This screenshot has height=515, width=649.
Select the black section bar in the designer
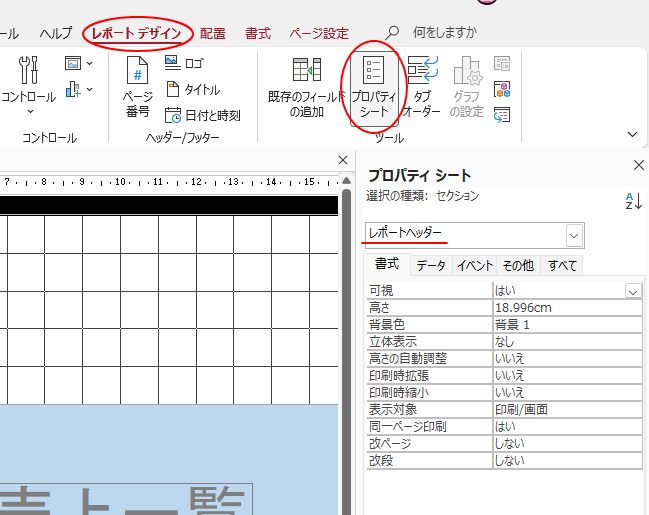[169, 205]
